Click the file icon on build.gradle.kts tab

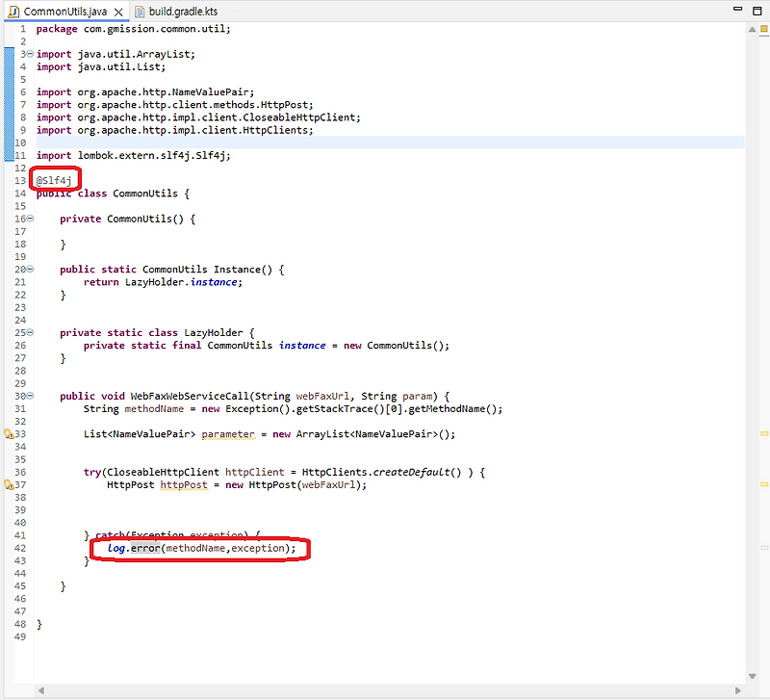click(x=138, y=12)
